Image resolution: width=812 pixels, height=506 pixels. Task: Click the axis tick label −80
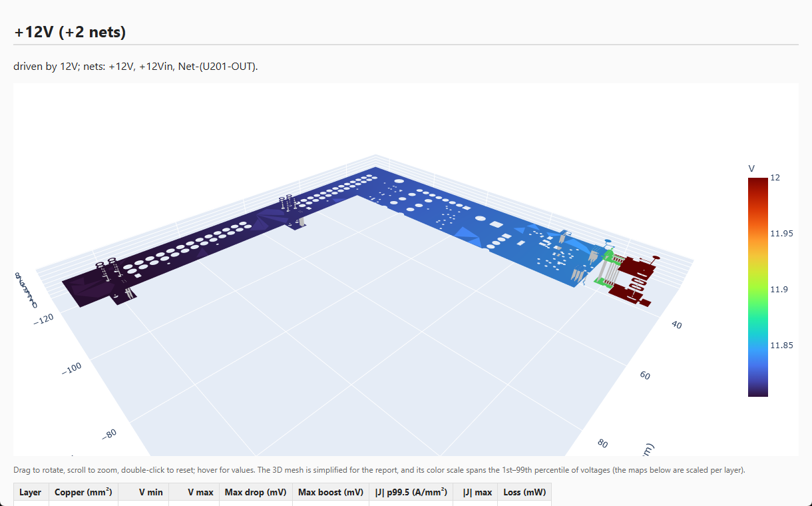[108, 433]
